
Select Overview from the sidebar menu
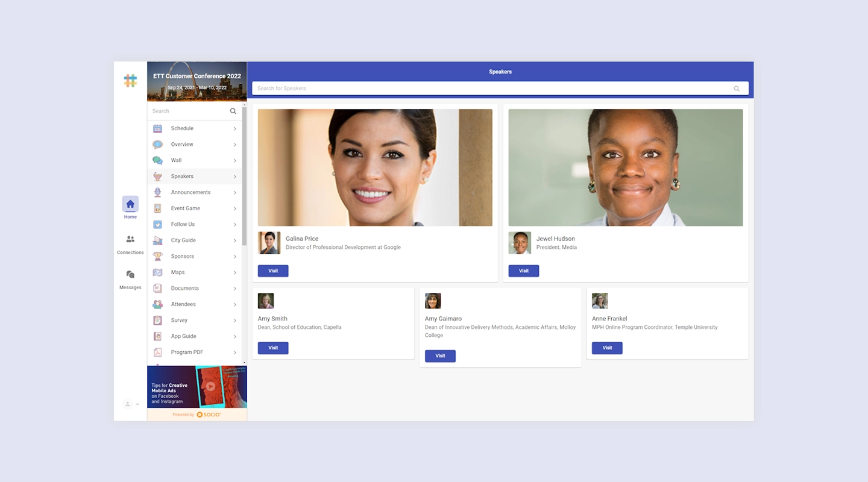click(182, 144)
